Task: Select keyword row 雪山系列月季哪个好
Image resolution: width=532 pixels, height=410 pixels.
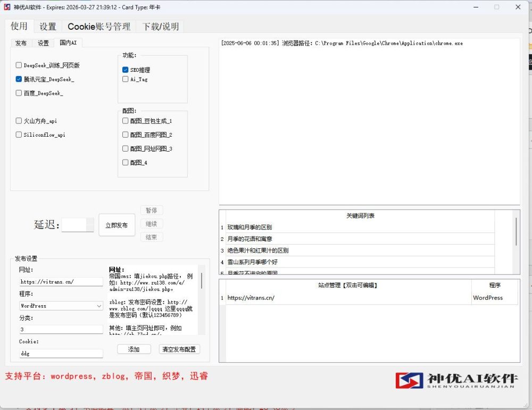Action: 360,262
